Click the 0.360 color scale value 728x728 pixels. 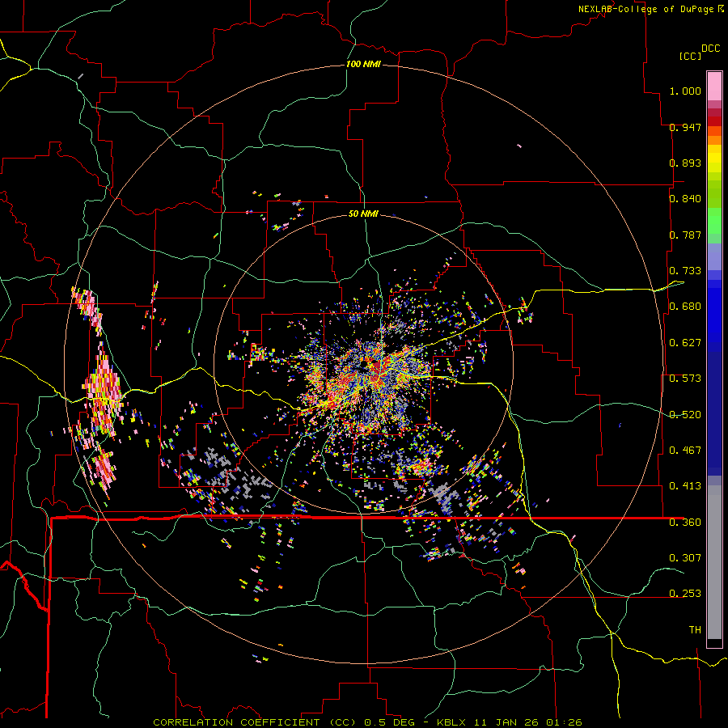[685, 523]
